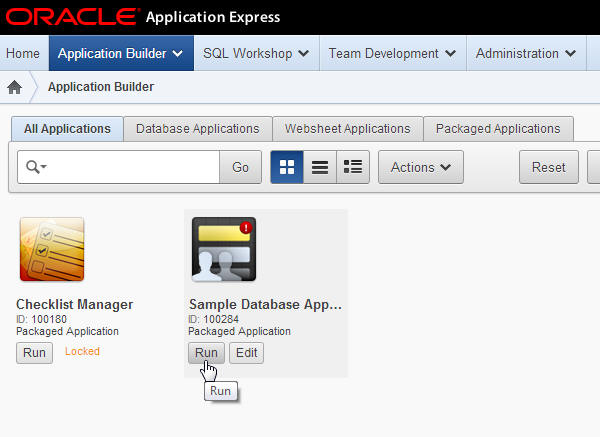Open the Application Builder tab

tap(121, 53)
